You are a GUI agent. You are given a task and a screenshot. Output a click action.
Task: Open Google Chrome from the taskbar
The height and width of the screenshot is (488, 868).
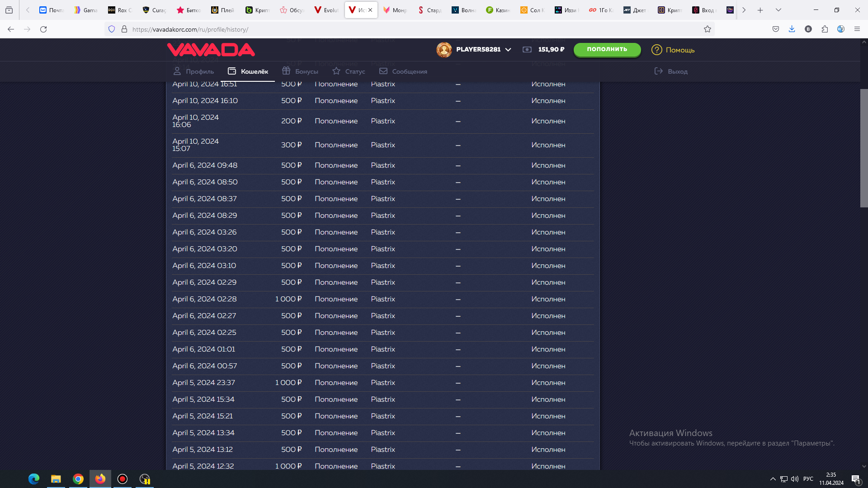coord(78,479)
